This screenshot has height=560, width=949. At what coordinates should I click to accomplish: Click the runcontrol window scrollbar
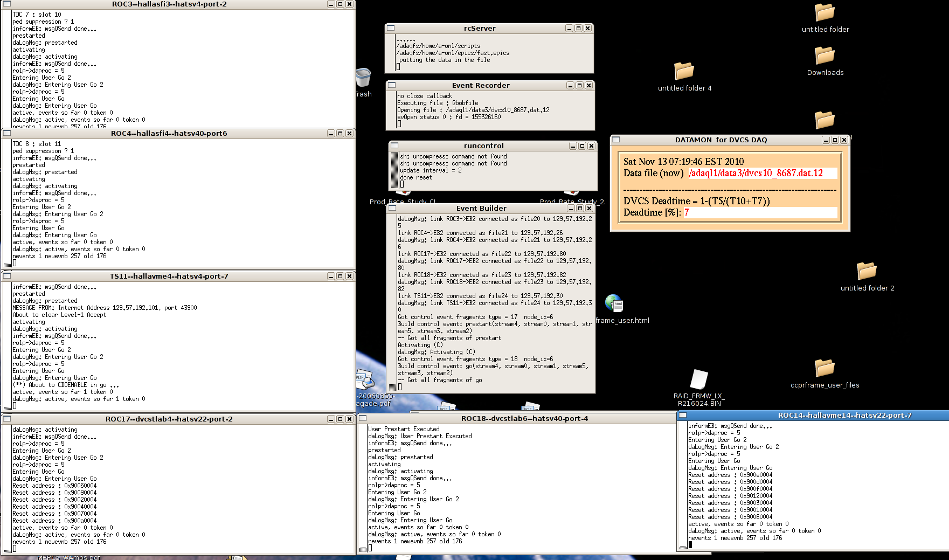395,170
